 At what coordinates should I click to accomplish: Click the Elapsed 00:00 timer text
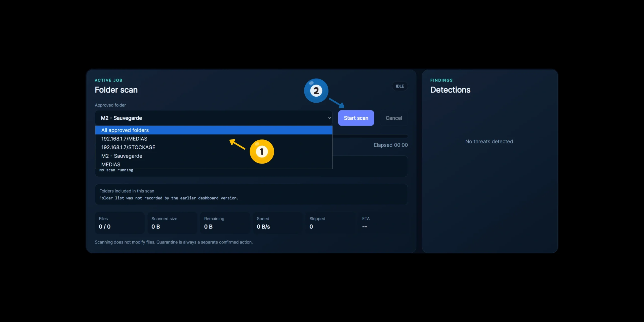[391, 145]
